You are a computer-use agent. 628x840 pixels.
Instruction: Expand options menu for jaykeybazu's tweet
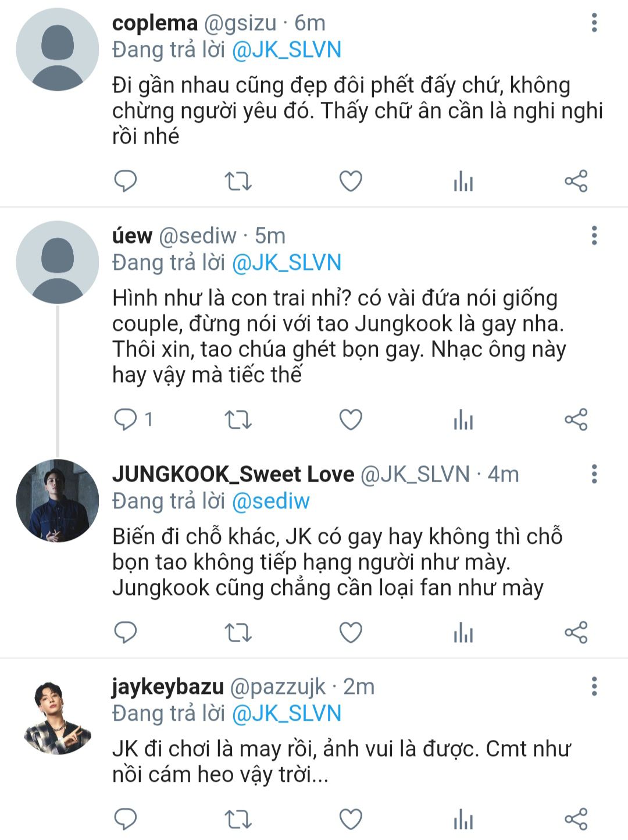(x=594, y=686)
